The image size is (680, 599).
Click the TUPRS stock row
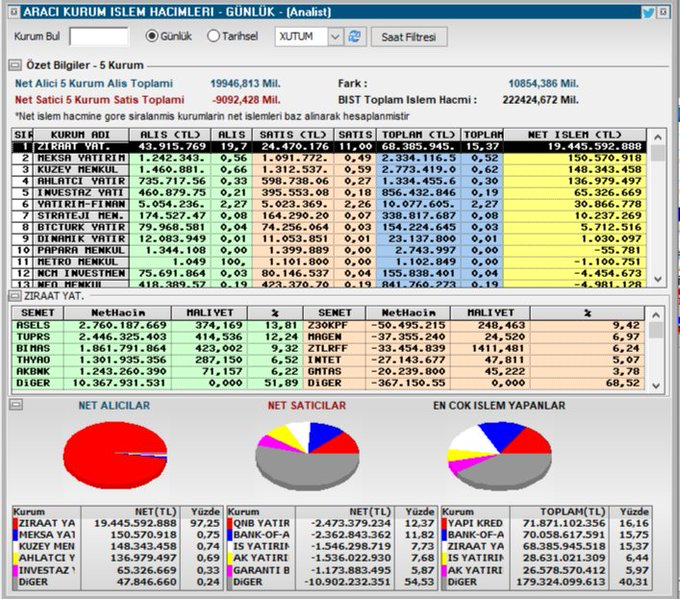(x=157, y=337)
